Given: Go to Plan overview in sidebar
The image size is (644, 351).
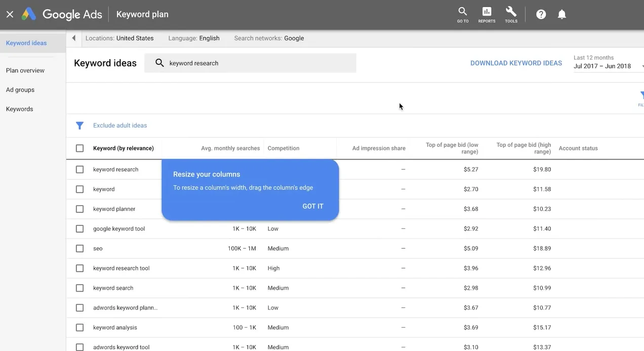Looking at the screenshot, I should pyautogui.click(x=25, y=70).
